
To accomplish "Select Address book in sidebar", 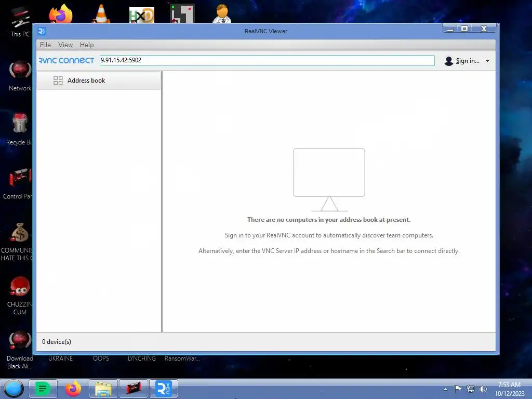I will pos(99,81).
